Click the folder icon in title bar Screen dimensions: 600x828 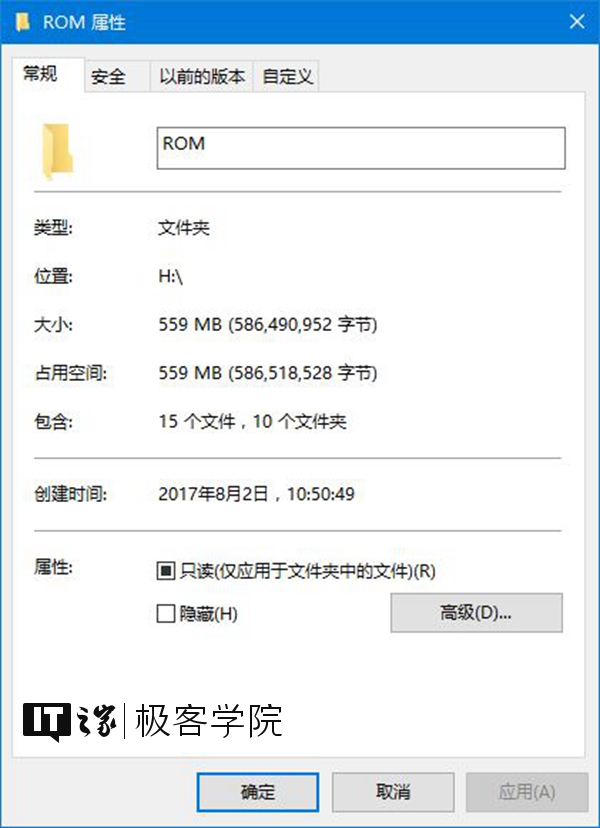[22, 22]
